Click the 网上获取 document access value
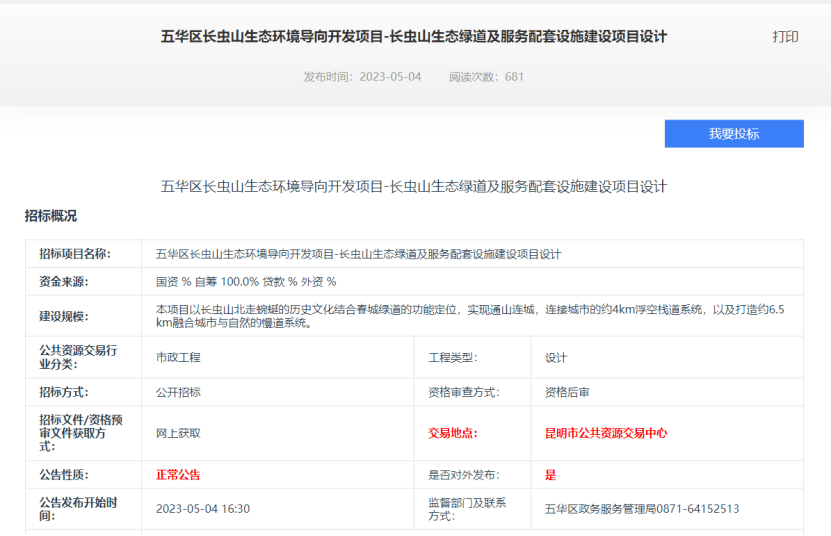 (x=178, y=433)
